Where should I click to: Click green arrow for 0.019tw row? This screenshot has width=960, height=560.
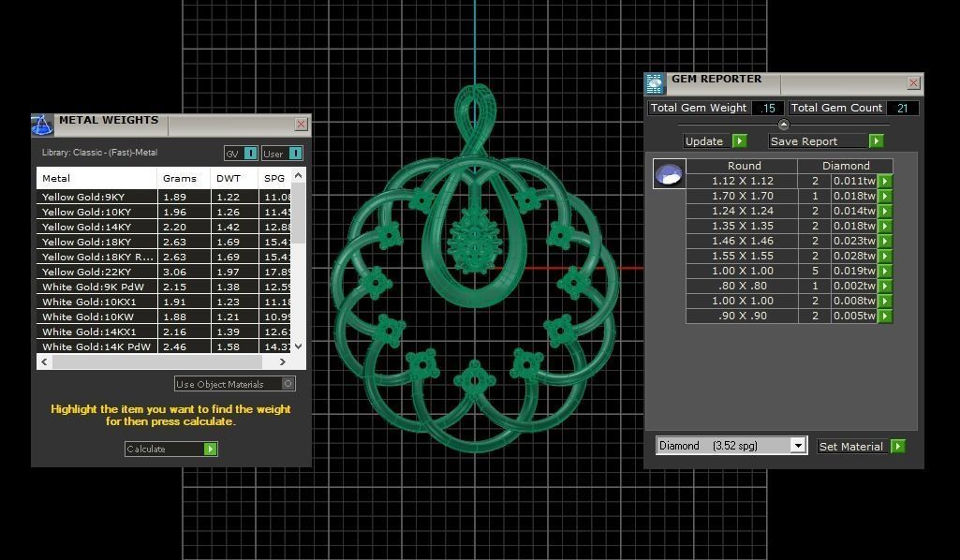coord(885,272)
